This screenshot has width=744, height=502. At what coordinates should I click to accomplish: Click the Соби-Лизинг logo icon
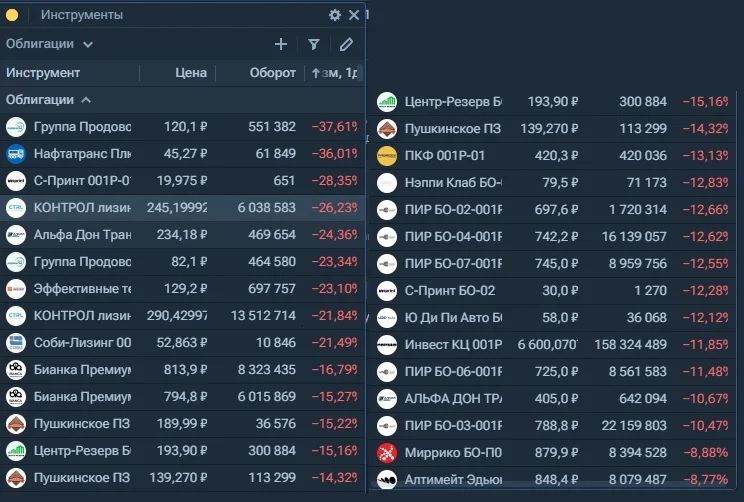coord(16,343)
